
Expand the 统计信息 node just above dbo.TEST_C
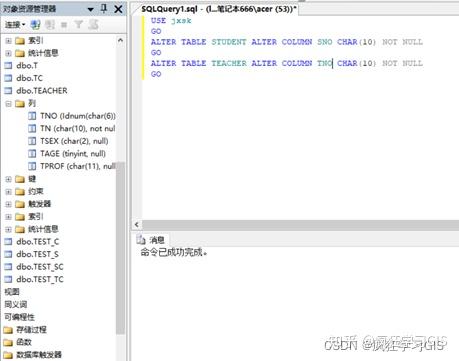(x=8, y=229)
